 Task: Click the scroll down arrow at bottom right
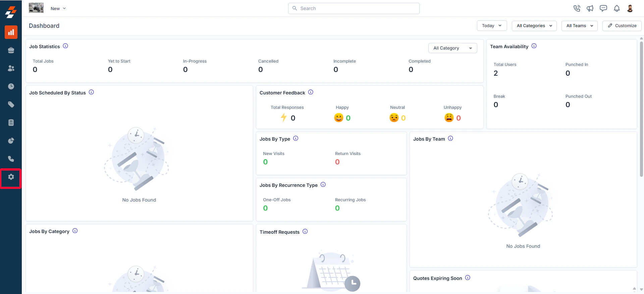tap(641, 290)
